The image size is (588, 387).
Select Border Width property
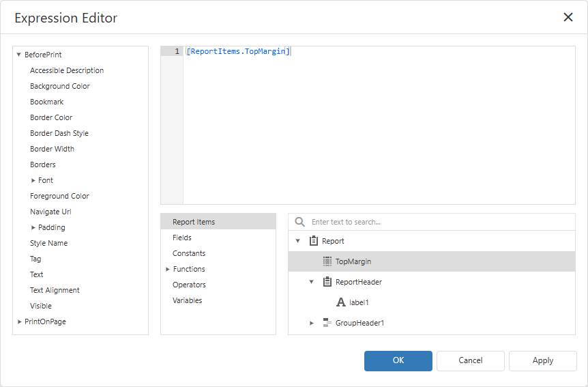[52, 149]
